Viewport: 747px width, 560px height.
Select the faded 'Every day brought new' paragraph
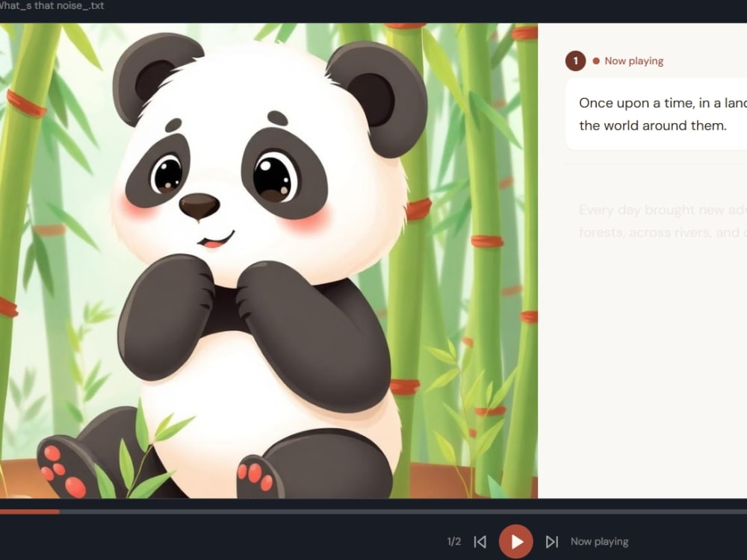[663, 221]
